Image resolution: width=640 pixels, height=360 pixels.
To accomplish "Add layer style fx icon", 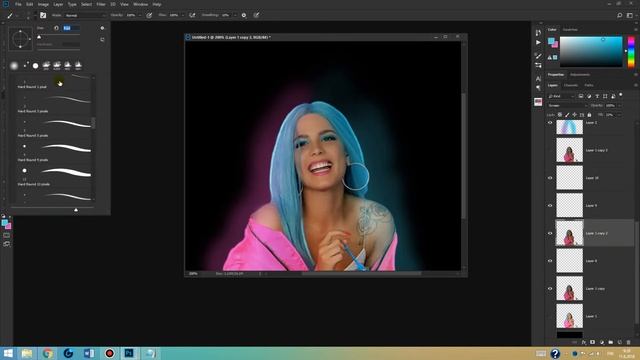I will 584,342.
